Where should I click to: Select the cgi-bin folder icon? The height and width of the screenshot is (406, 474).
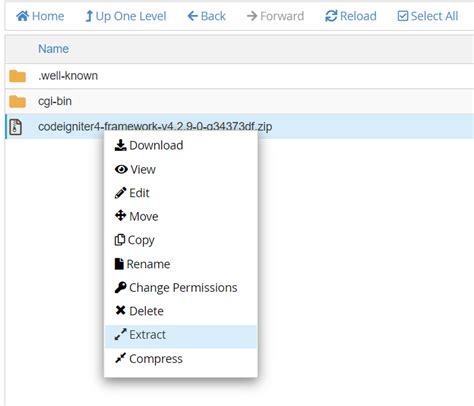click(17, 101)
